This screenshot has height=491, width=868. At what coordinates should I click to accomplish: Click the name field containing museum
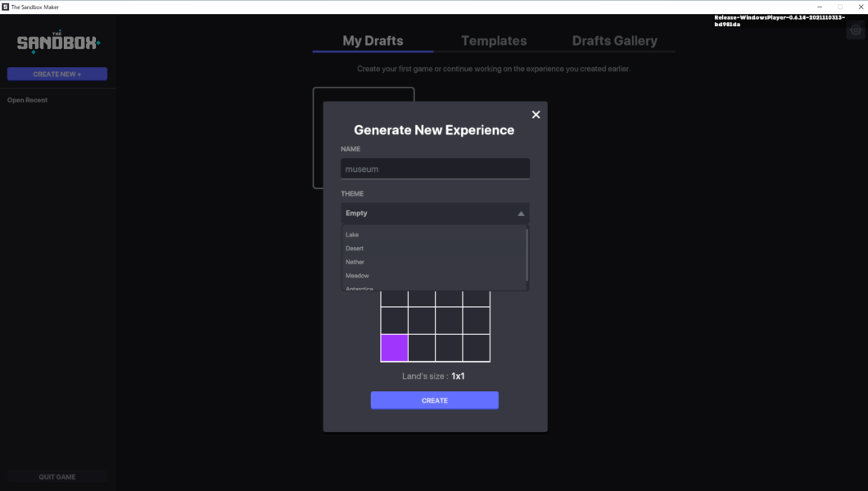point(435,169)
